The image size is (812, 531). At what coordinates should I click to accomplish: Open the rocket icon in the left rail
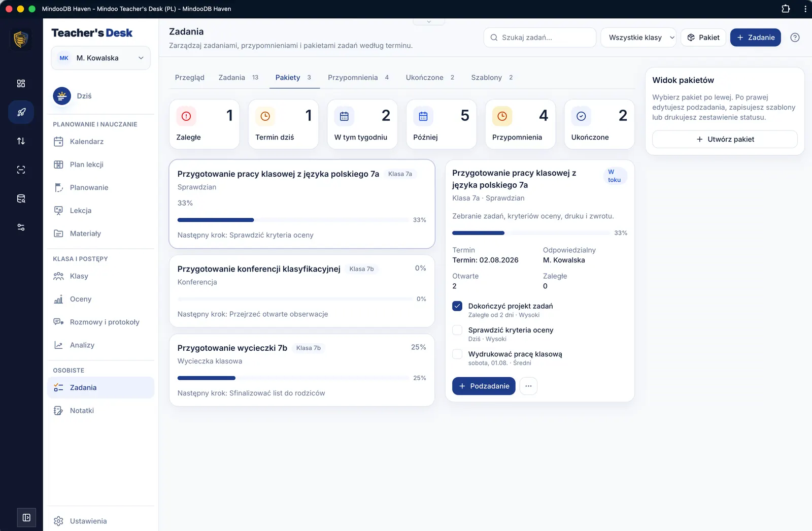click(21, 112)
